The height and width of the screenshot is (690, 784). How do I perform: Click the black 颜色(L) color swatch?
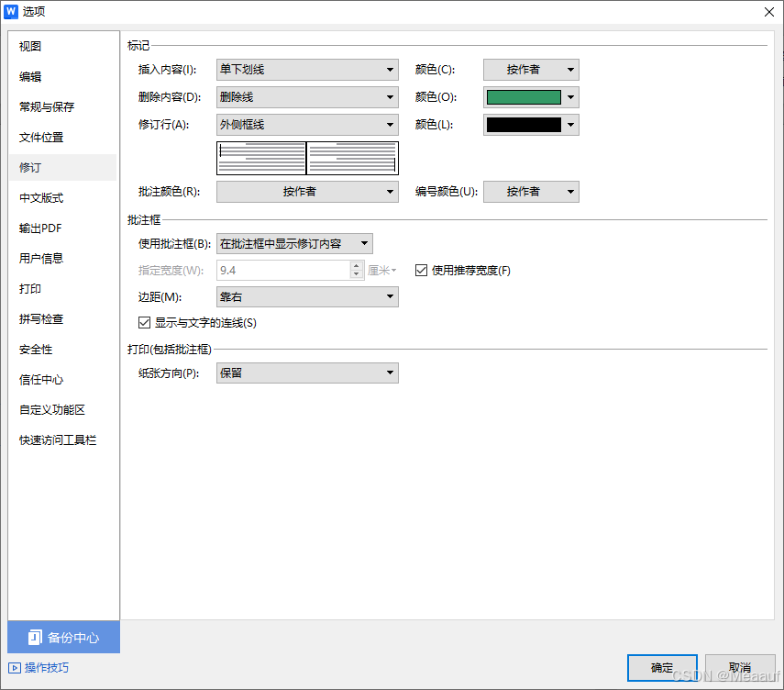[x=524, y=125]
